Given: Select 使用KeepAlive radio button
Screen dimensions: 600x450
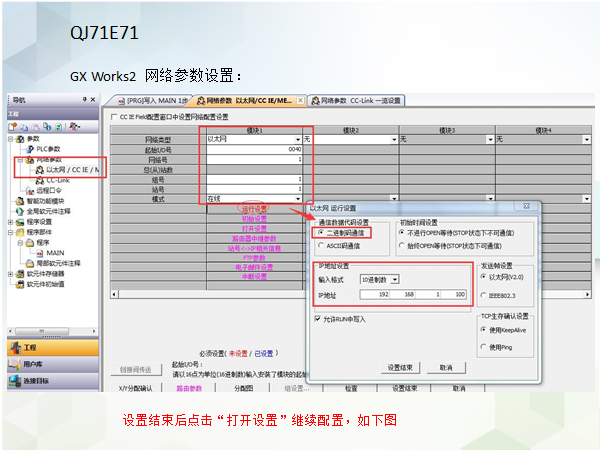Looking at the screenshot, I should coord(484,330).
